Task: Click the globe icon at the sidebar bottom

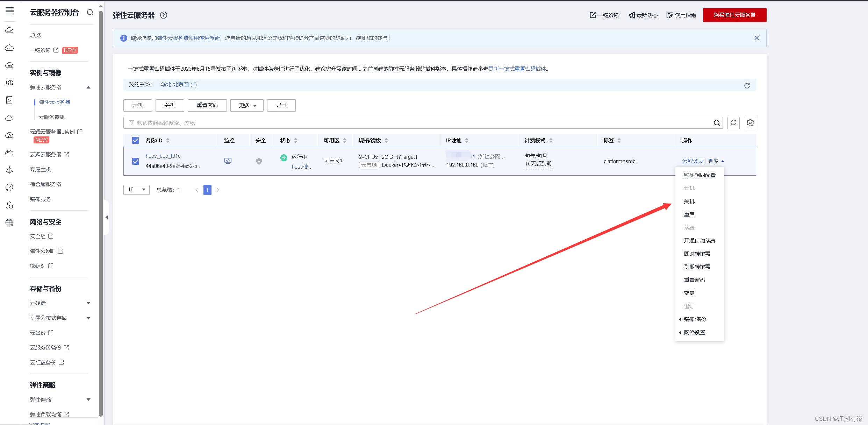Action: (9, 223)
